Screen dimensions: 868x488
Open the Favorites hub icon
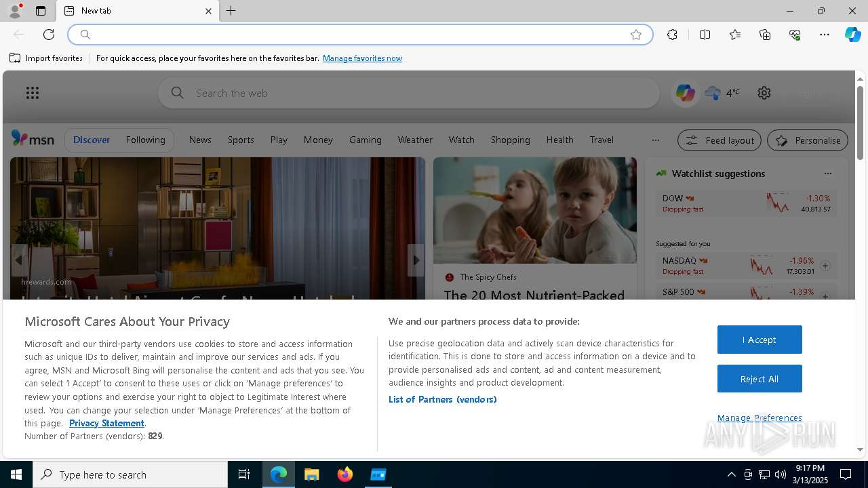pos(735,35)
